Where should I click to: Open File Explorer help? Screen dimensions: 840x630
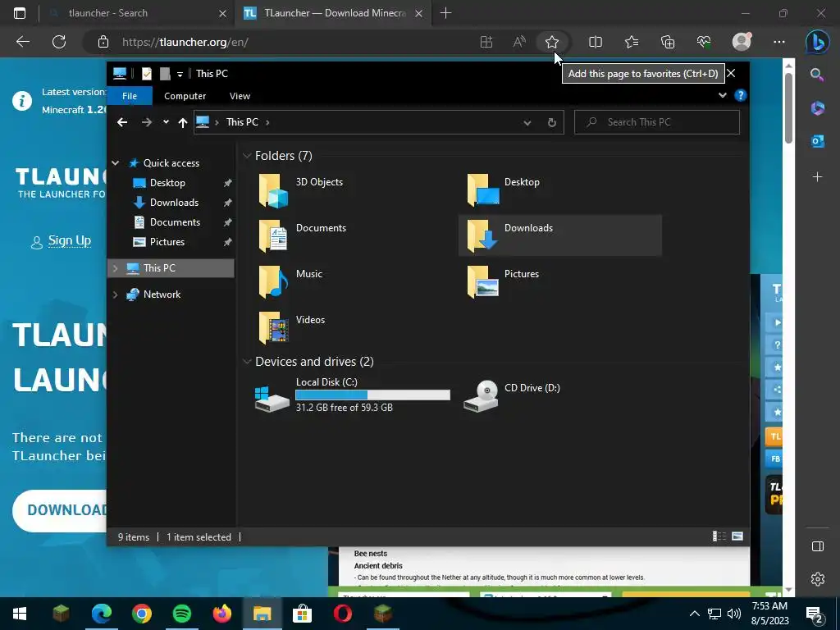coord(741,95)
